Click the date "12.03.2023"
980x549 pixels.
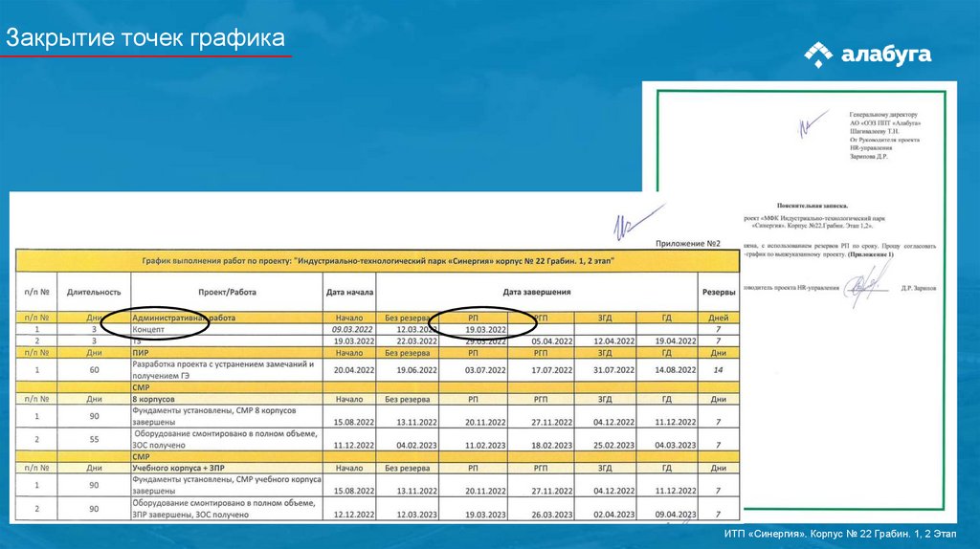pyautogui.click(x=417, y=515)
